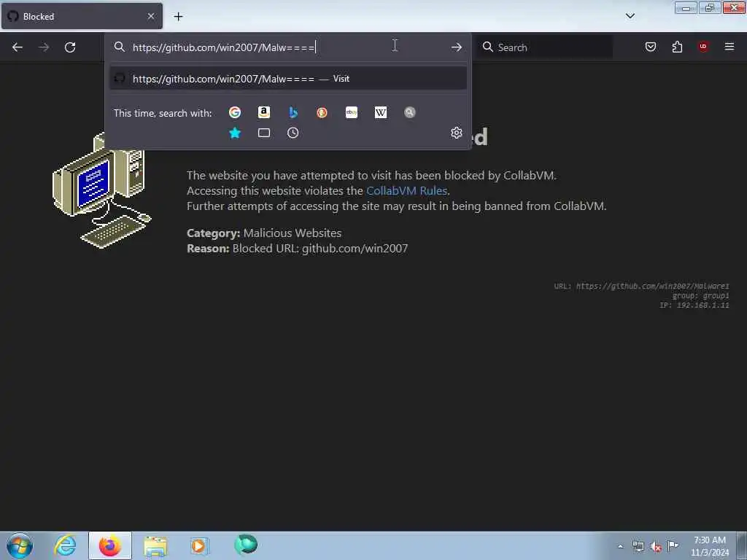Click the muted volume tray icon
The image size is (747, 560).
[656, 547]
